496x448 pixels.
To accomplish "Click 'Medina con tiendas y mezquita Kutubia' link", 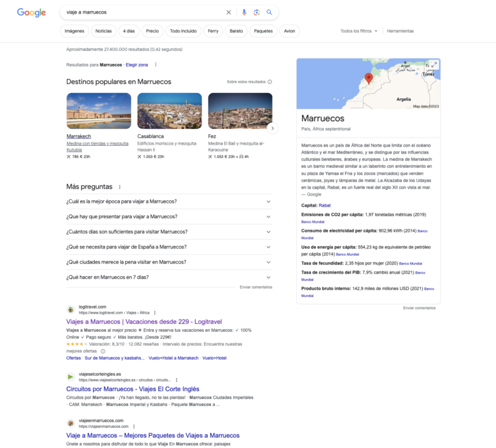I will (x=98, y=147).
